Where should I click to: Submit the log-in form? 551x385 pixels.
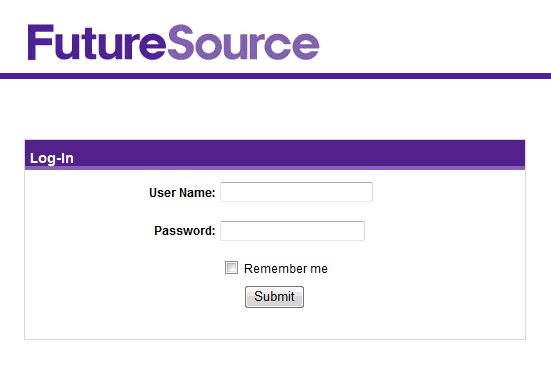coord(274,297)
